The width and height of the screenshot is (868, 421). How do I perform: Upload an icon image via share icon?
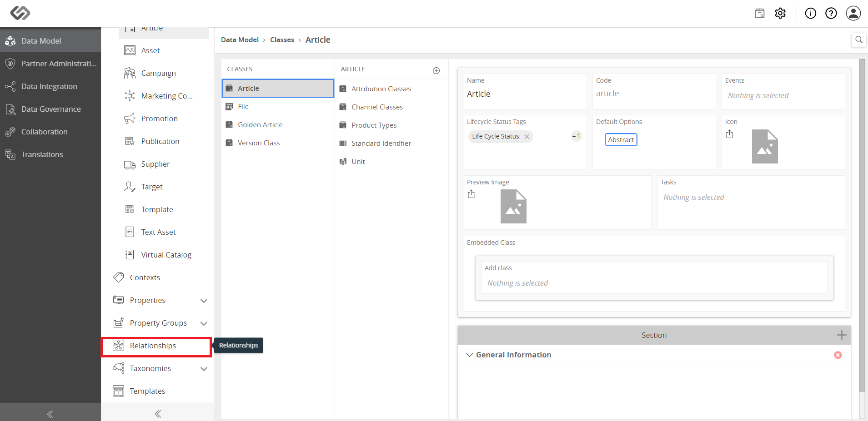pos(730,134)
